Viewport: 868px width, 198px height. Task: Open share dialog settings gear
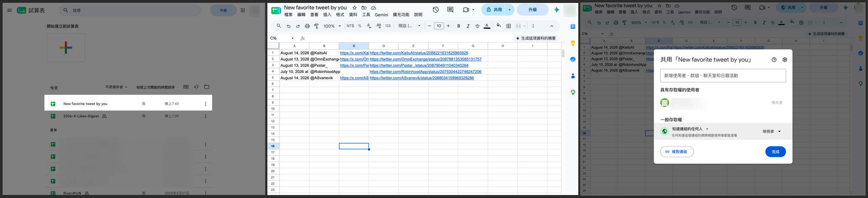785,59
